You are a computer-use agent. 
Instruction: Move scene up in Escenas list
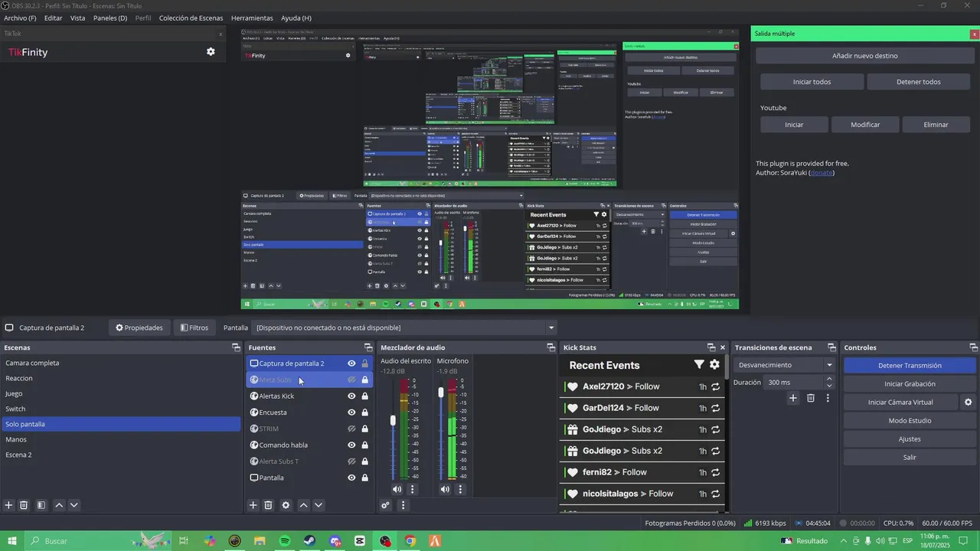pos(59,505)
